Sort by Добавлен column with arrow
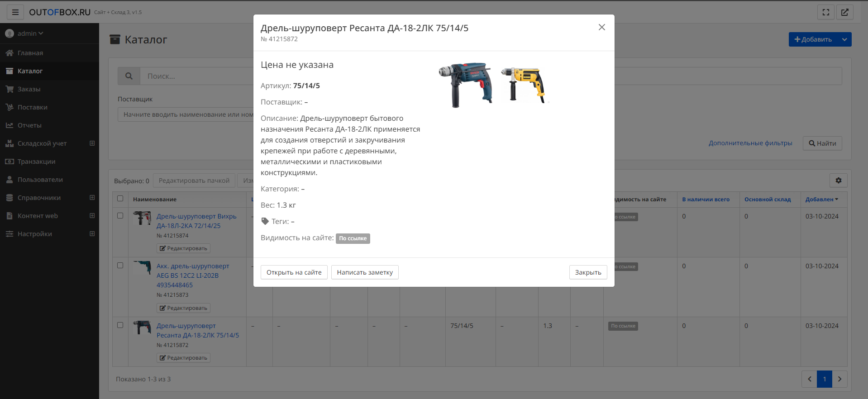Screen dimensions: 868x399 (x=822, y=199)
